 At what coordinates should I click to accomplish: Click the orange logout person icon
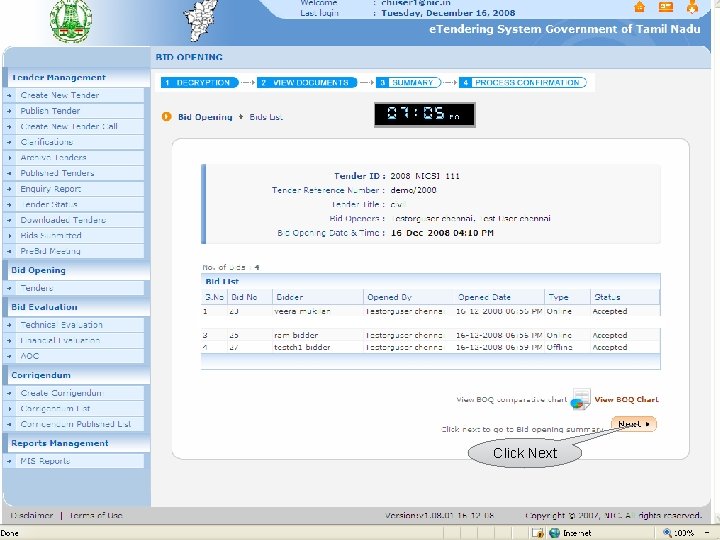click(x=692, y=6)
